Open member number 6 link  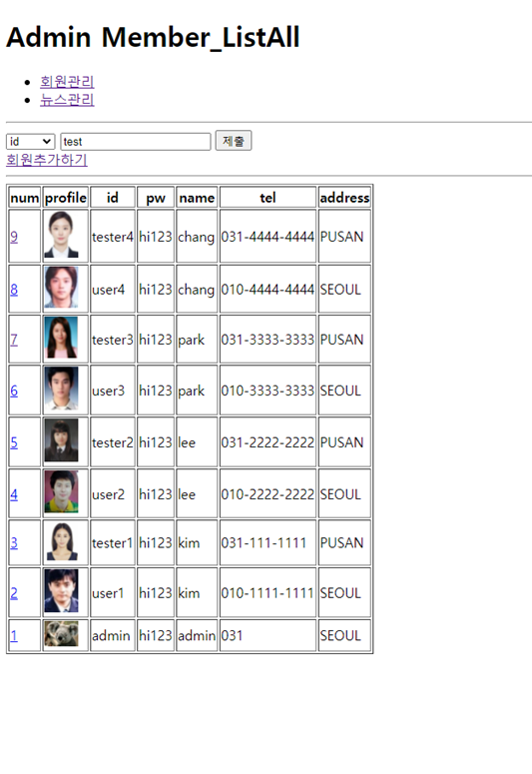coord(14,390)
